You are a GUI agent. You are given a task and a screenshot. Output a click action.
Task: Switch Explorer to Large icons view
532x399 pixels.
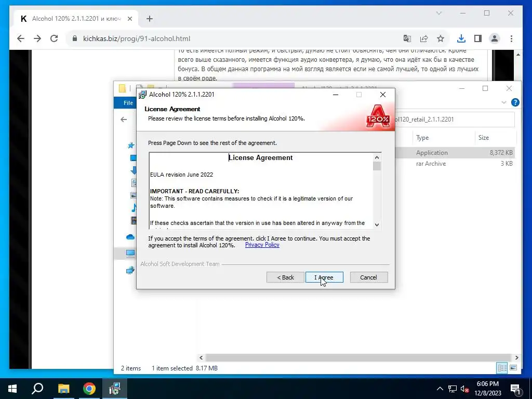click(513, 368)
